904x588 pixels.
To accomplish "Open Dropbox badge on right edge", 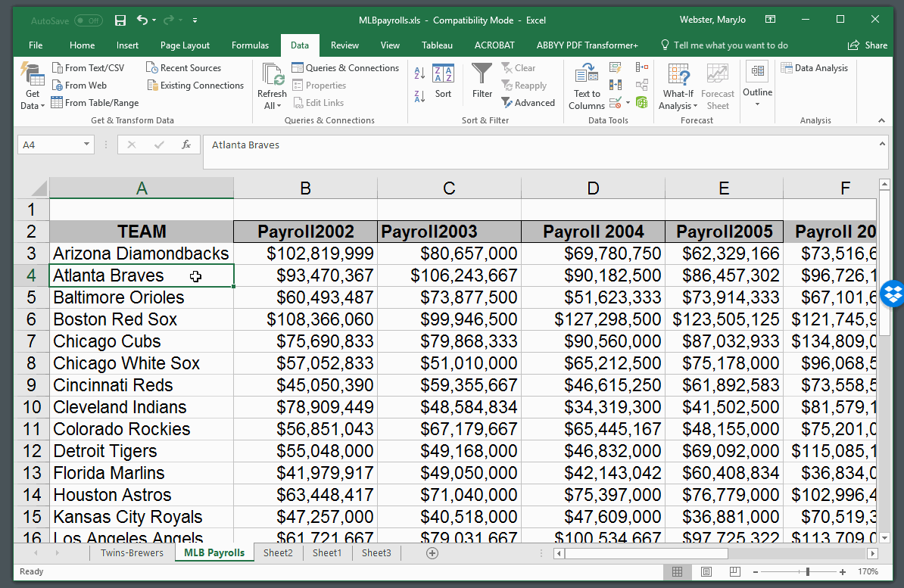I will [x=893, y=293].
